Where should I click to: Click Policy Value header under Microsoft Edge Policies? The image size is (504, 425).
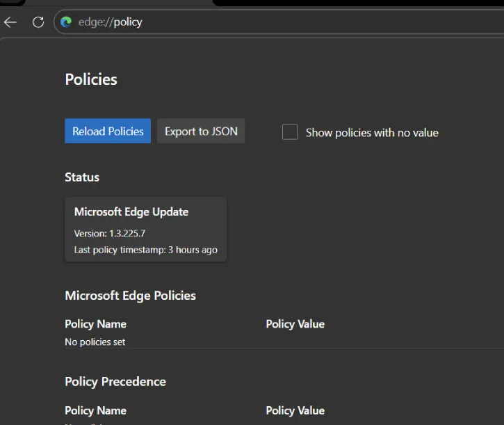pyautogui.click(x=295, y=324)
